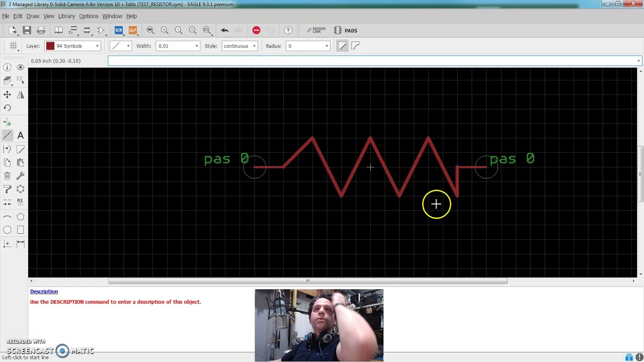This screenshot has height=362, width=644.
Task: Open the new file icon dropdown
Action: click(x=13, y=31)
